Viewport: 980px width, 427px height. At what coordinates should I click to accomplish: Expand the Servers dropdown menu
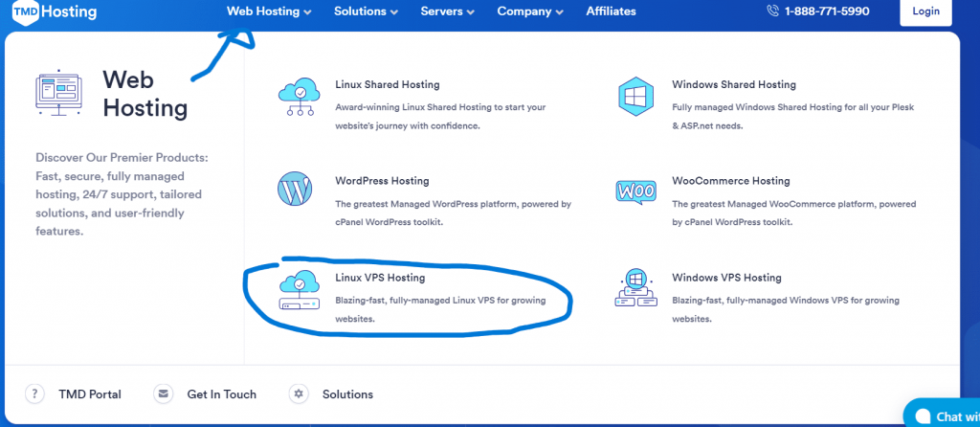447,11
